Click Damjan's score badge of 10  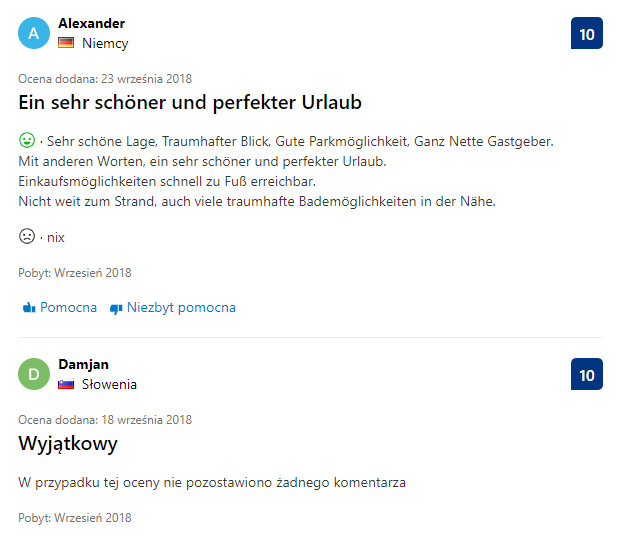[x=586, y=375]
